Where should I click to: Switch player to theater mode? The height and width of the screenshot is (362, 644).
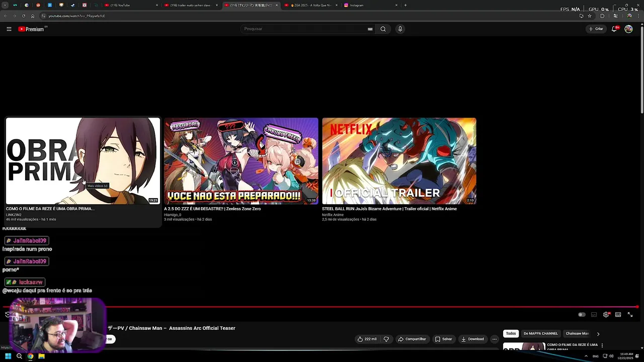(x=618, y=315)
